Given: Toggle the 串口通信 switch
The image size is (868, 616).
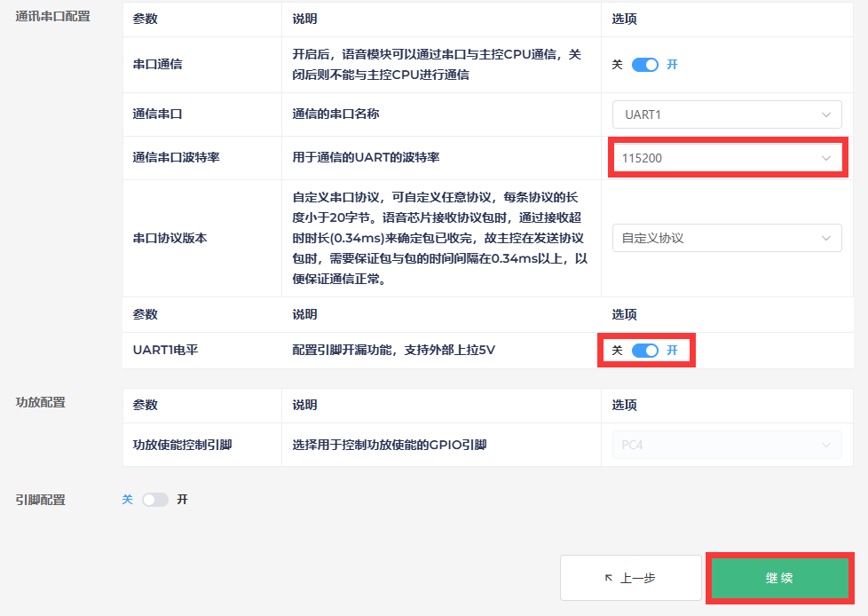Looking at the screenshot, I should click(x=645, y=65).
